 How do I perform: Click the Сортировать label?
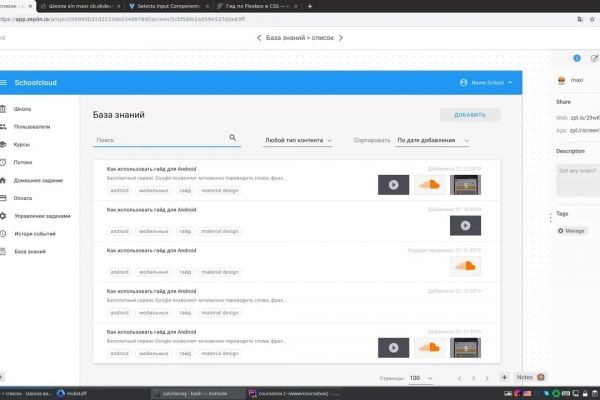(372, 140)
